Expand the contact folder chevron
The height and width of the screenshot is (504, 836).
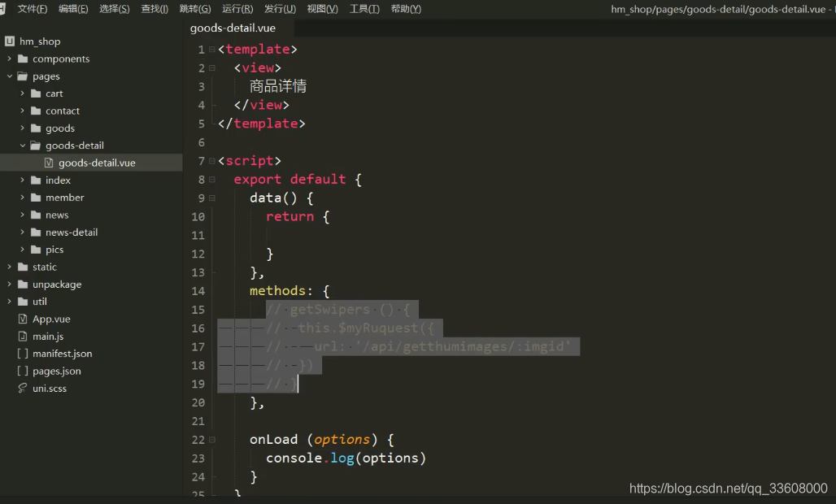tap(23, 111)
